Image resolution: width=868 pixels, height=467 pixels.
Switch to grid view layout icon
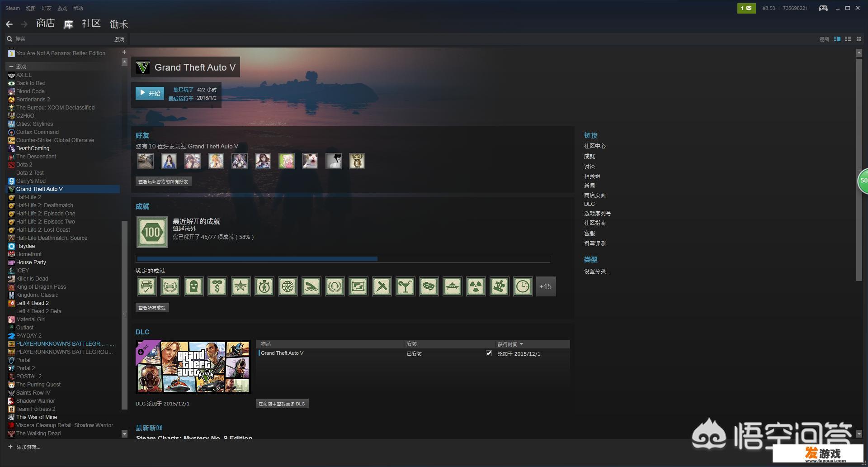pos(859,39)
